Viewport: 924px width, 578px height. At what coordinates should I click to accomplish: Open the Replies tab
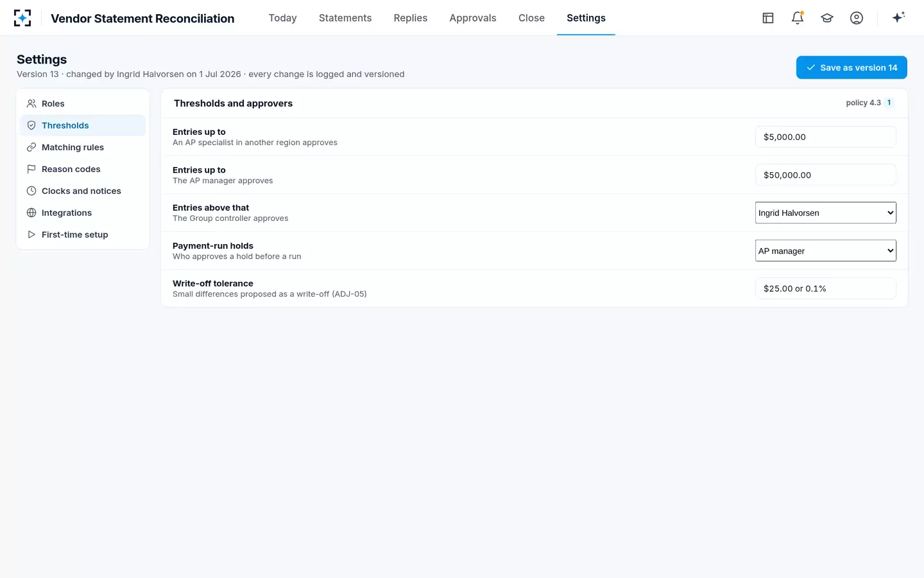click(x=411, y=18)
